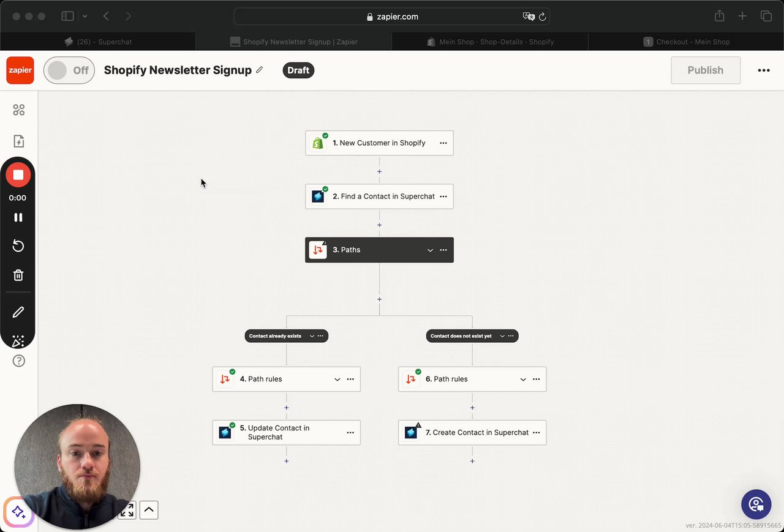Switch to the Shopify Newsletter Signup Zapier tab
Viewport: 784px width, 532px height.
pyautogui.click(x=294, y=42)
